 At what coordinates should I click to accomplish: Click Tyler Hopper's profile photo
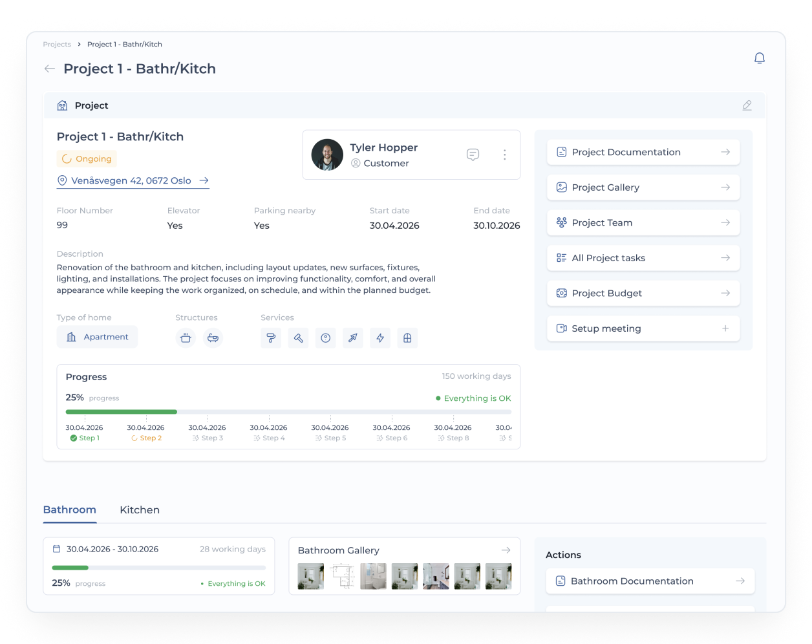coord(327,155)
